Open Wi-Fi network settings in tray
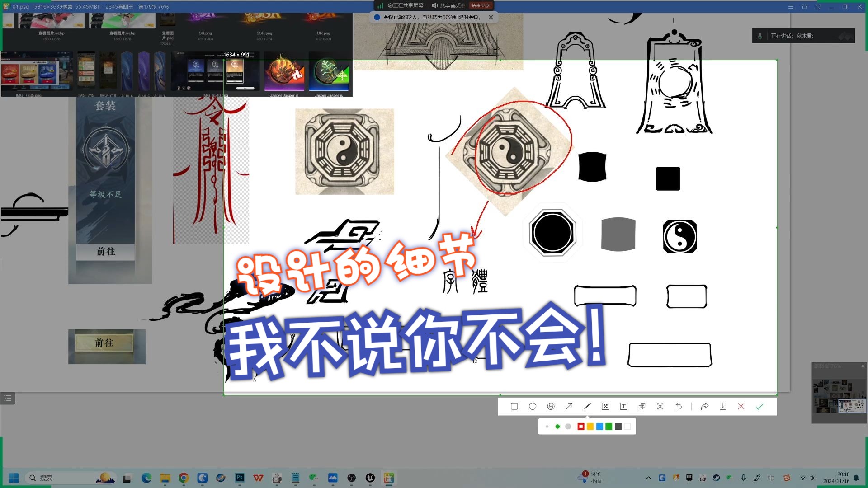 pyautogui.click(x=803, y=478)
